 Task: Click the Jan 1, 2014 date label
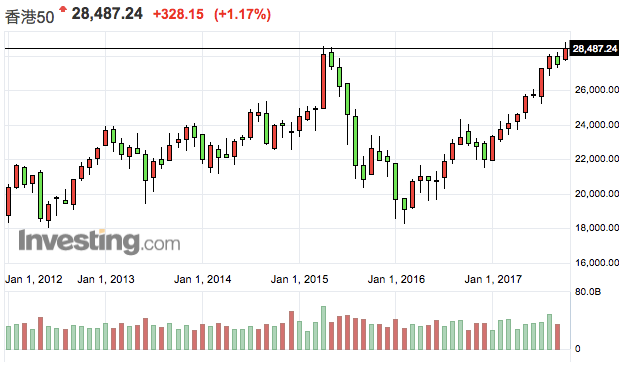tap(203, 279)
